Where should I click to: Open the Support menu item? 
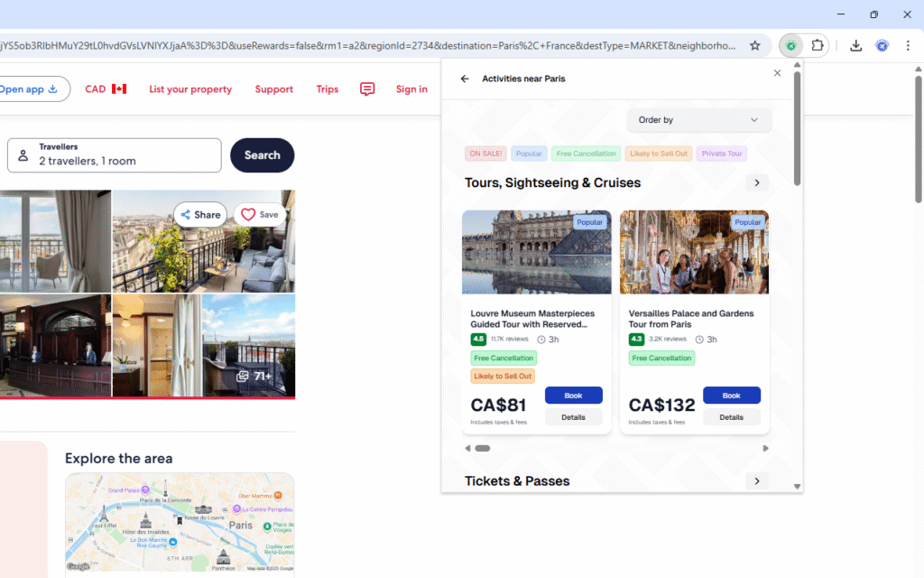pyautogui.click(x=273, y=89)
